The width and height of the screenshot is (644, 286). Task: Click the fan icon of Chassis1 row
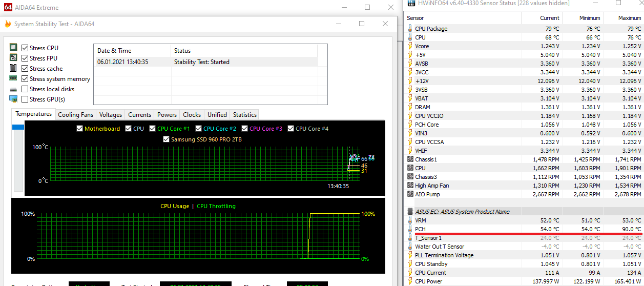coord(410,159)
